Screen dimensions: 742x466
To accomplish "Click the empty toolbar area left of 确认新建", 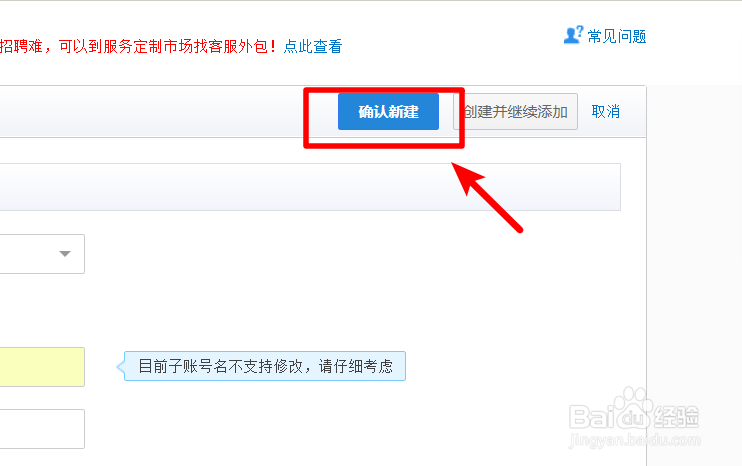I will click(x=151, y=112).
